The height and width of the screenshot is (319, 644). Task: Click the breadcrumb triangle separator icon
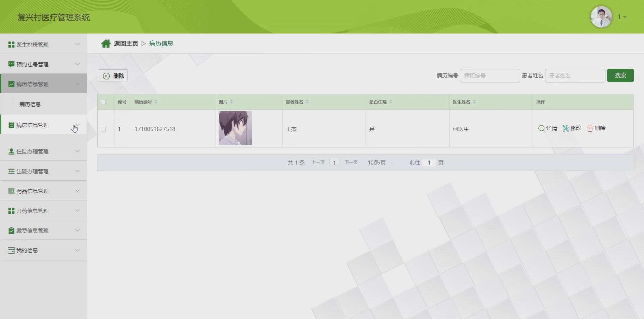pos(144,44)
